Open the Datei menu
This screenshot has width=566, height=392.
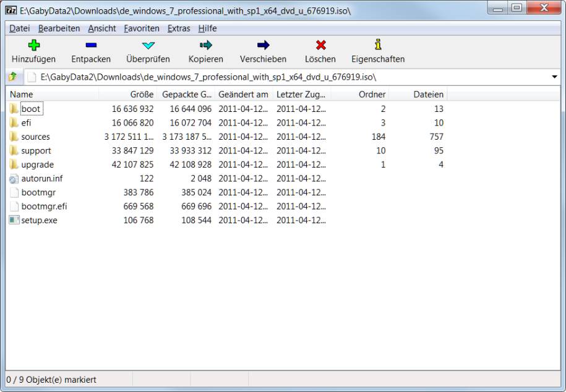[20, 28]
